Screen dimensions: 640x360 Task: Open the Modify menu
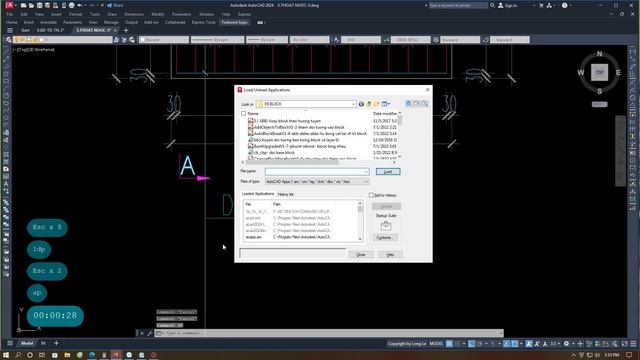(158, 14)
